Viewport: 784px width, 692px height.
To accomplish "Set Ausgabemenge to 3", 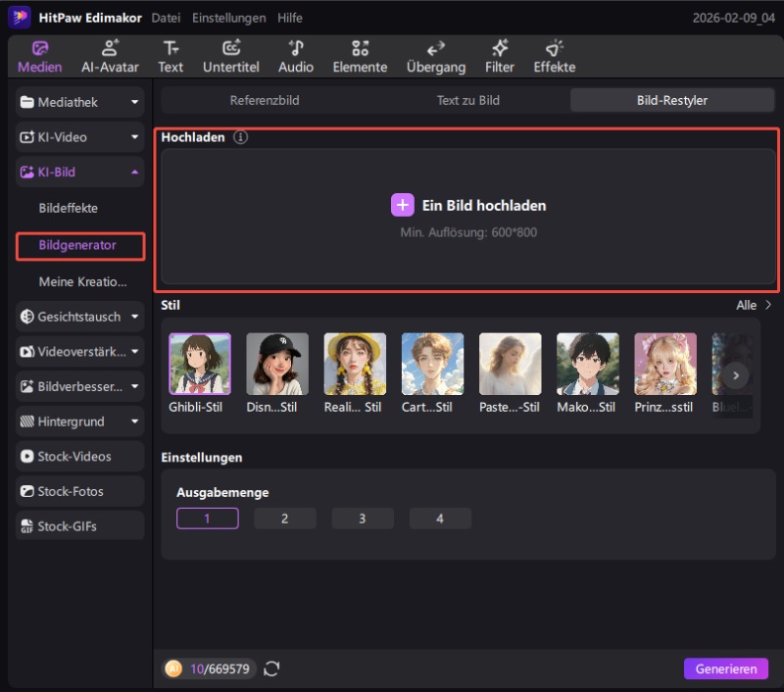I will tap(363, 519).
